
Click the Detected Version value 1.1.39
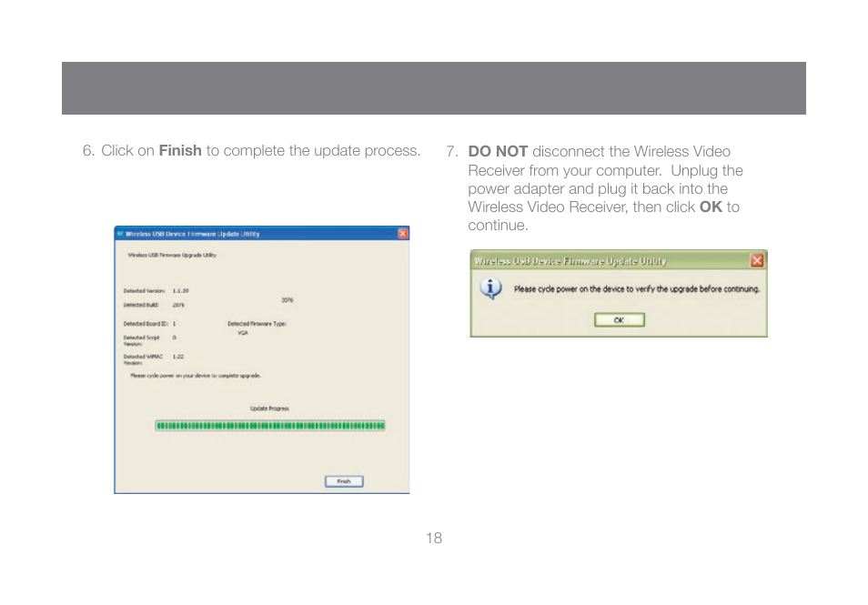[180, 290]
